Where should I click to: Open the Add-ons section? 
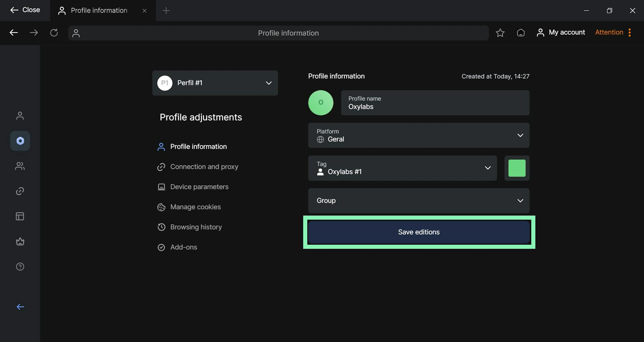point(177,247)
